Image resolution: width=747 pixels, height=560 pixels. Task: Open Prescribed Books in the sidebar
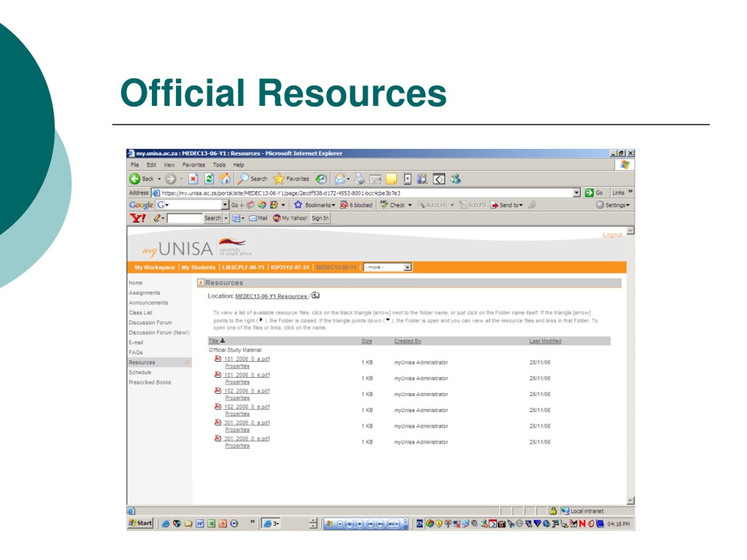[150, 382]
